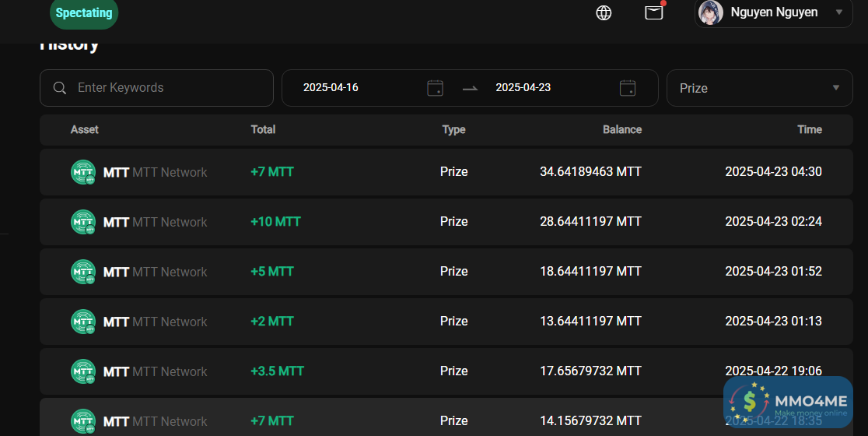Open the end date calendar icon
This screenshot has height=436, width=868.
click(x=628, y=88)
